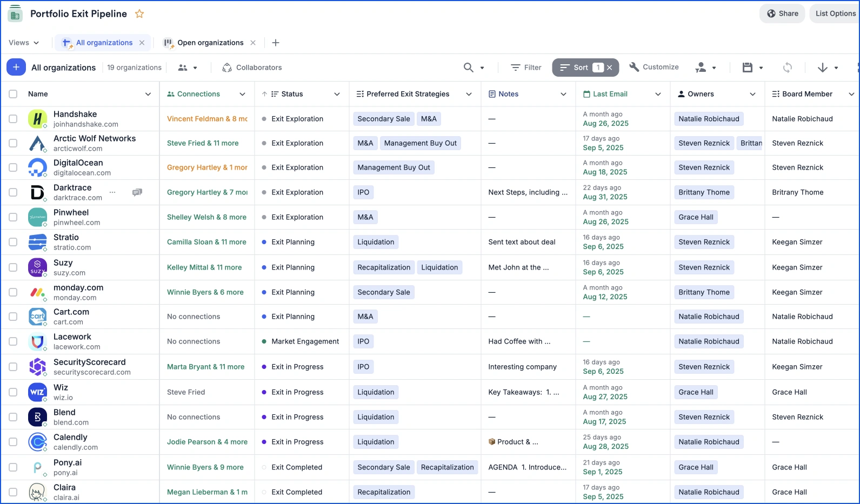Open the Customize option
The width and height of the screenshot is (860, 504).
654,67
